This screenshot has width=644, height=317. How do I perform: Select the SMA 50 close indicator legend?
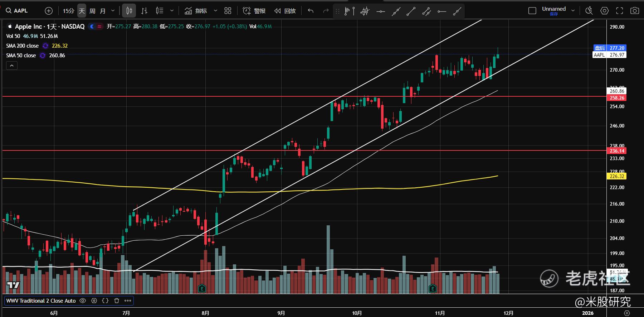click(x=21, y=56)
